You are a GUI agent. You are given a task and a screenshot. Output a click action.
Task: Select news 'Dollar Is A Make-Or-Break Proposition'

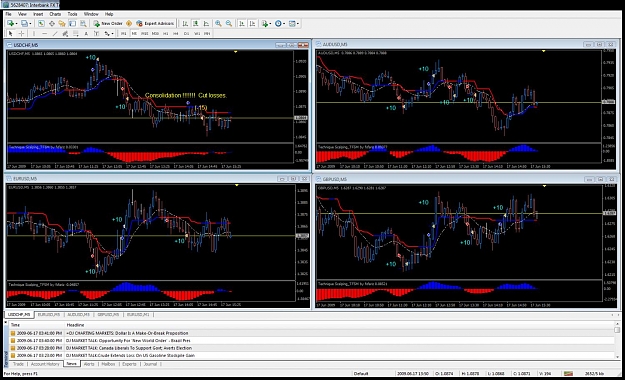312,333
